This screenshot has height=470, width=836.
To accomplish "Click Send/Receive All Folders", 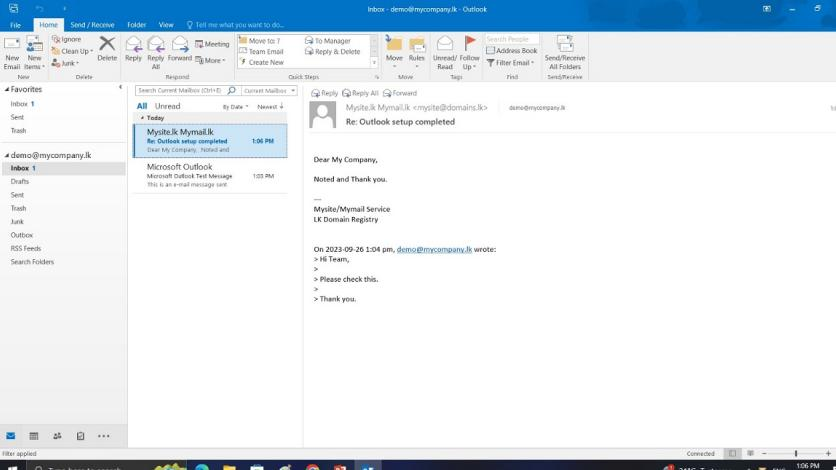I will pos(565,53).
